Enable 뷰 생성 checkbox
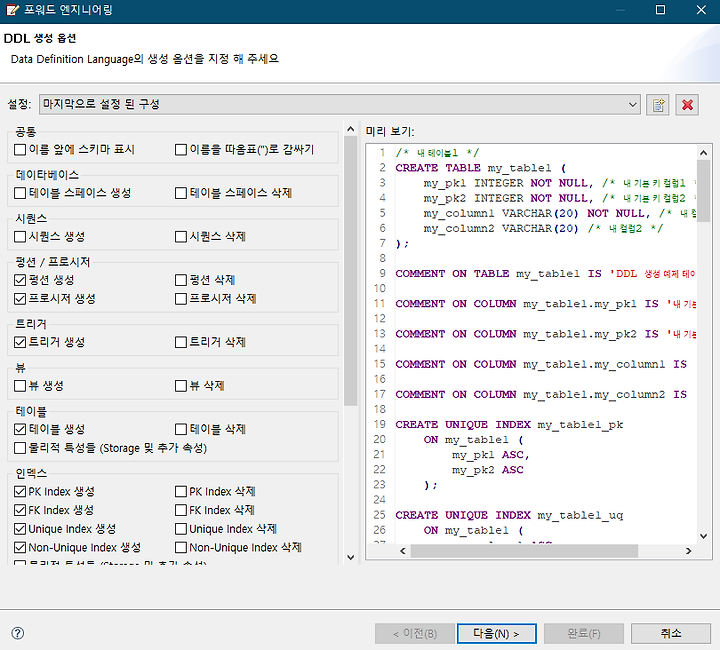 pyautogui.click(x=20, y=386)
